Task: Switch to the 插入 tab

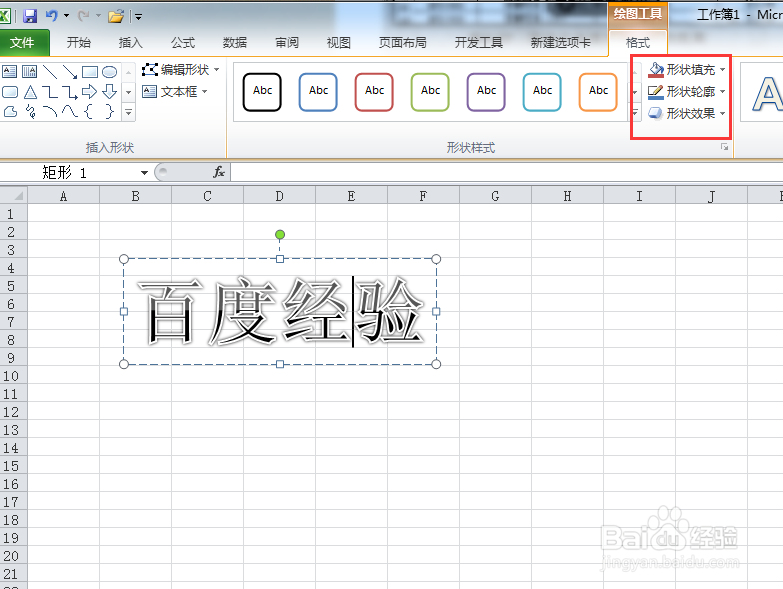Action: click(131, 43)
